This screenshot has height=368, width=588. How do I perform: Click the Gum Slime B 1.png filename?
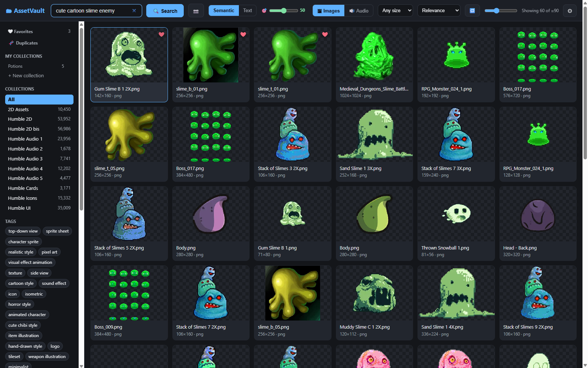pyautogui.click(x=277, y=248)
